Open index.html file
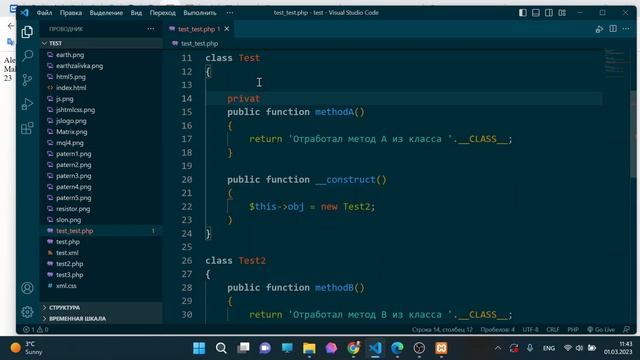 tap(71, 88)
